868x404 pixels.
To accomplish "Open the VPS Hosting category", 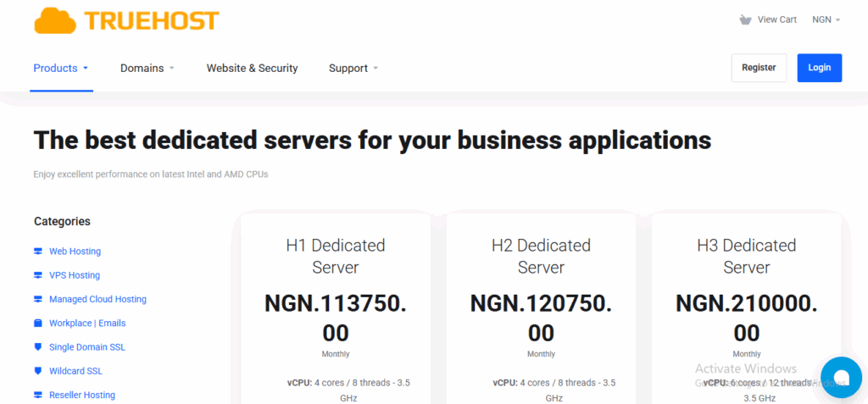I will [x=75, y=275].
